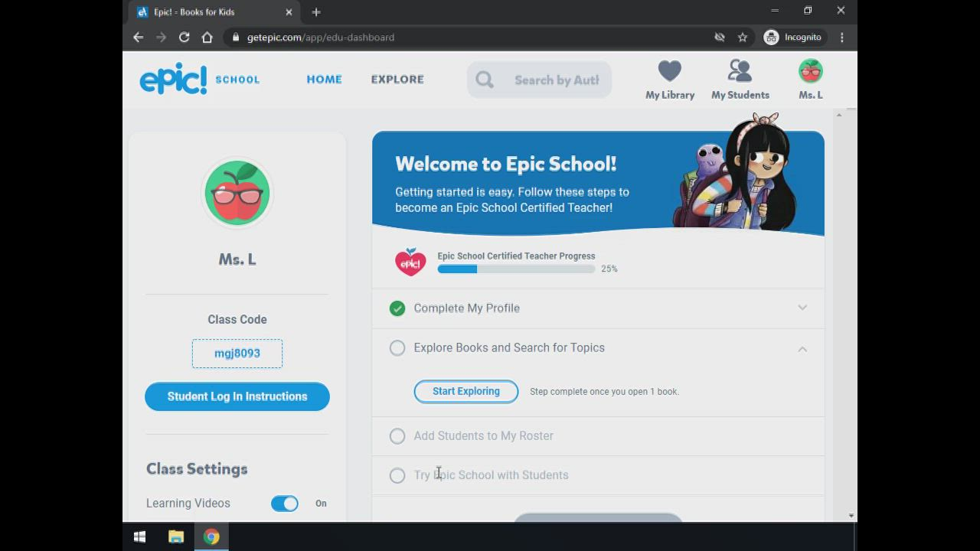This screenshot has height=551, width=980.
Task: Reload the page
Action: pyautogui.click(x=184, y=37)
